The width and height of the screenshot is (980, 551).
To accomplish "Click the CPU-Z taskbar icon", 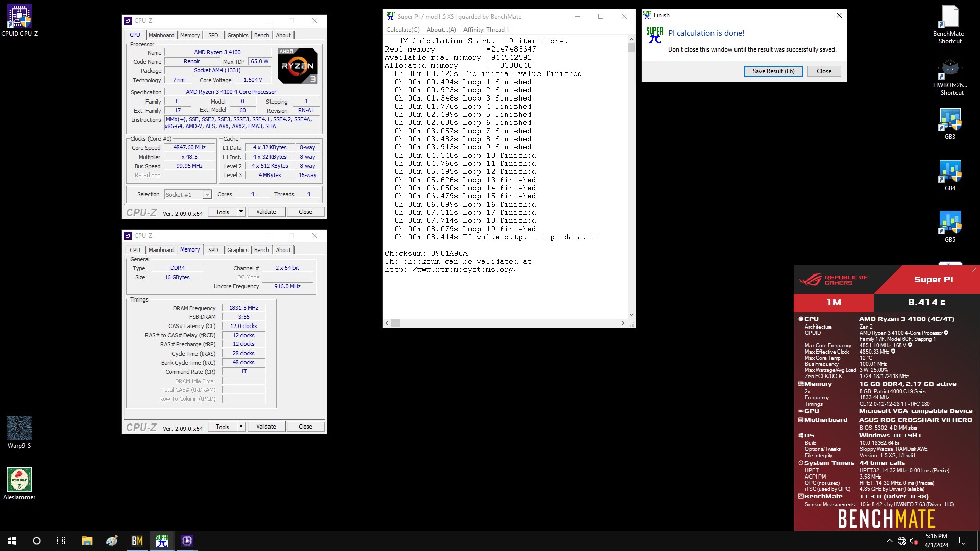I will (187, 541).
